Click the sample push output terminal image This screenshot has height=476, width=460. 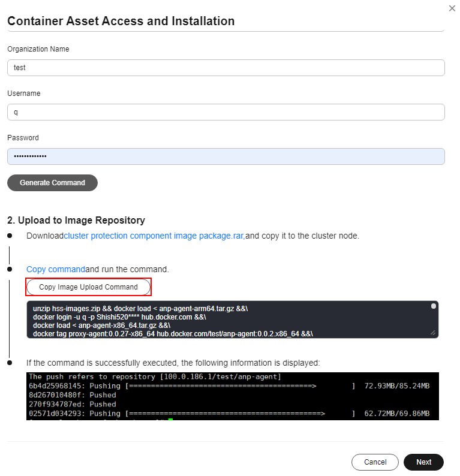[x=233, y=396]
